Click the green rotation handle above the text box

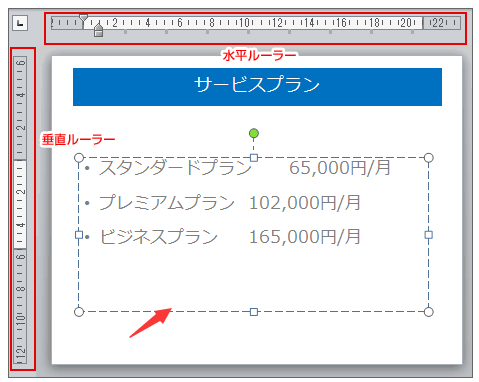254,133
